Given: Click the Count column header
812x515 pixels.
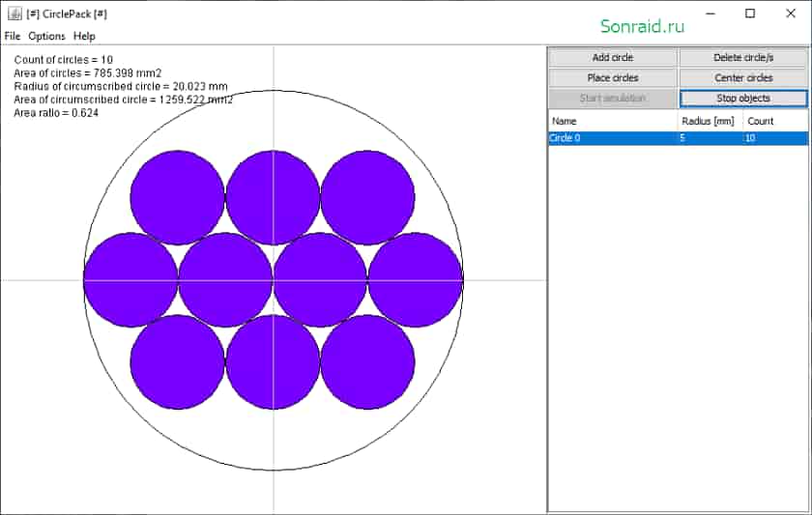Looking at the screenshot, I should click(775, 121).
